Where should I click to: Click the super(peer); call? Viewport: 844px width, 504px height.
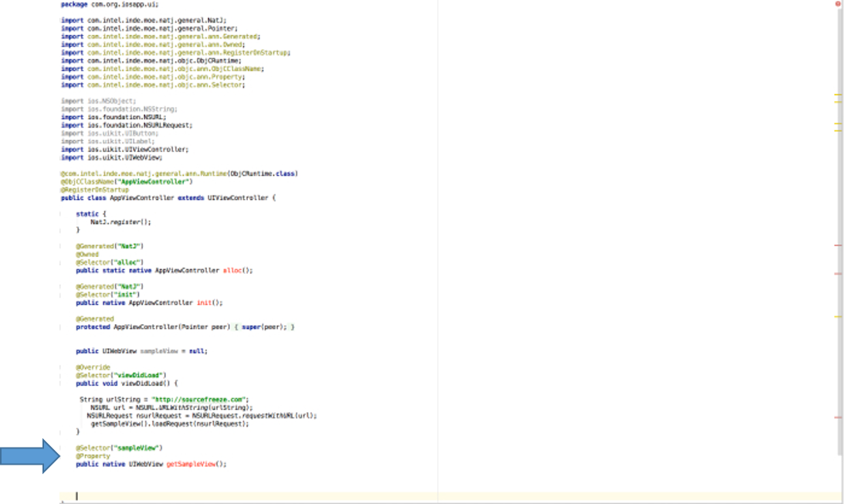(x=264, y=327)
